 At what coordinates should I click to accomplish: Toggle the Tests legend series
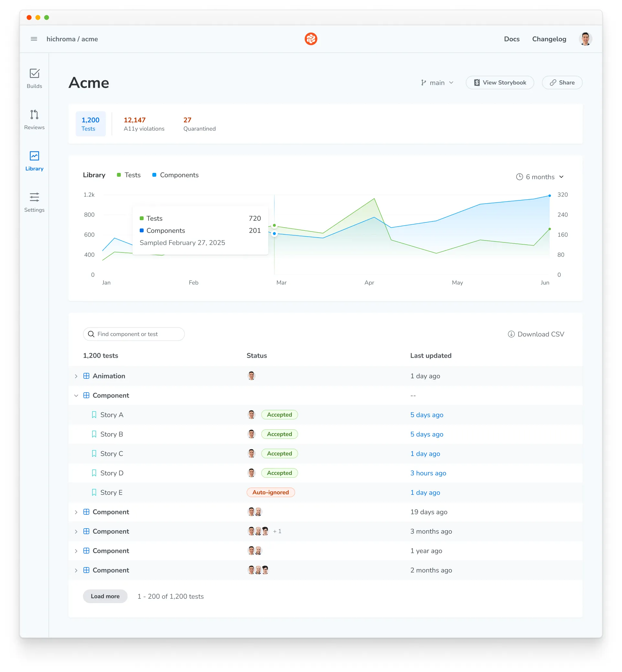tap(129, 175)
